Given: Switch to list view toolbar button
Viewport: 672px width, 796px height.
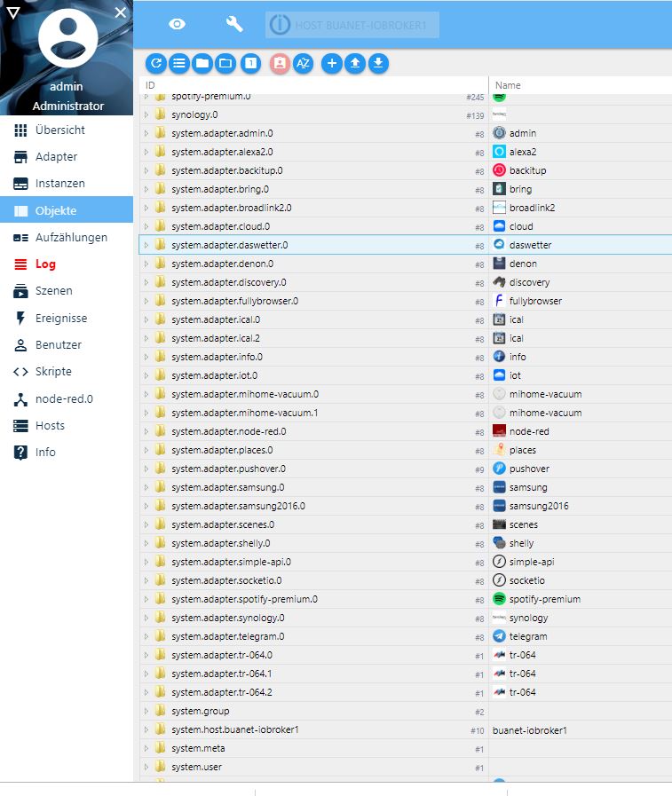Looking at the screenshot, I should (178, 63).
